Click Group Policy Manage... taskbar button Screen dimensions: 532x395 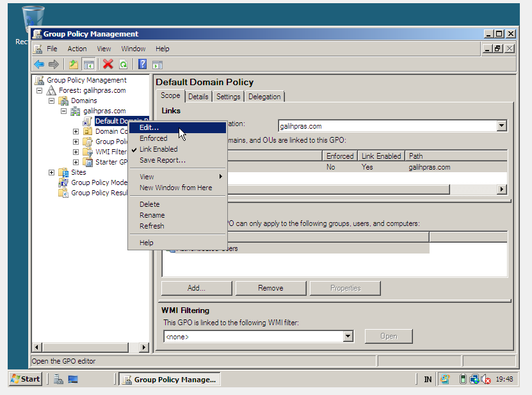coord(170,380)
